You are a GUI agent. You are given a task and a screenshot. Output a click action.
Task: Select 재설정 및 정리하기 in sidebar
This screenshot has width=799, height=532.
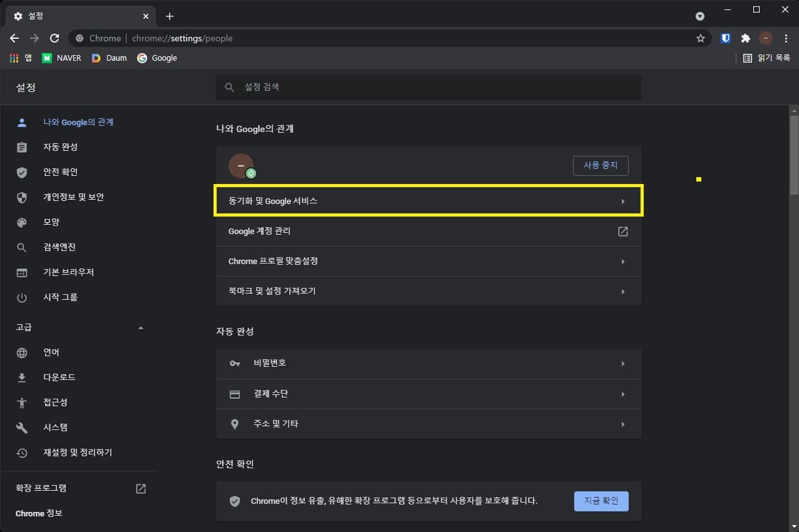click(78, 453)
